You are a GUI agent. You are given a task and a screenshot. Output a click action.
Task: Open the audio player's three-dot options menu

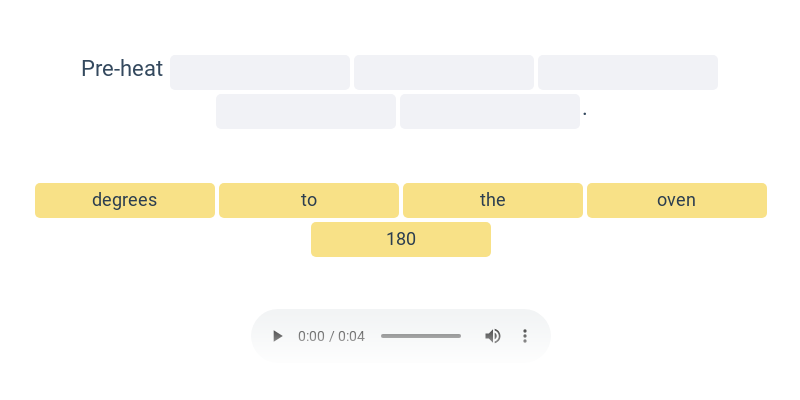click(x=525, y=336)
